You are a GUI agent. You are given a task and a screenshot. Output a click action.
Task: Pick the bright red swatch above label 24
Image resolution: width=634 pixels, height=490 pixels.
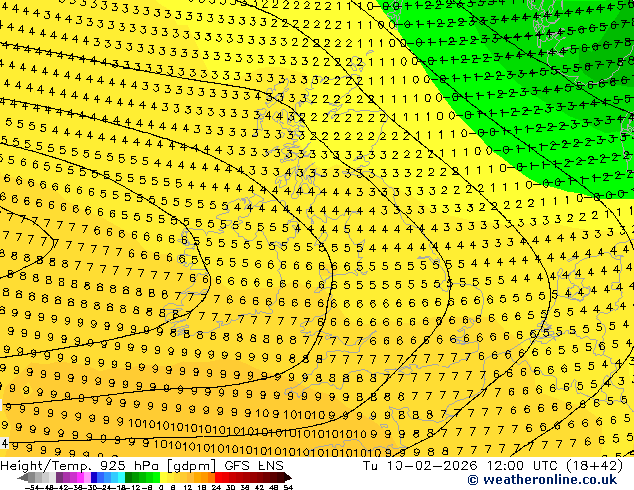pos(218,478)
